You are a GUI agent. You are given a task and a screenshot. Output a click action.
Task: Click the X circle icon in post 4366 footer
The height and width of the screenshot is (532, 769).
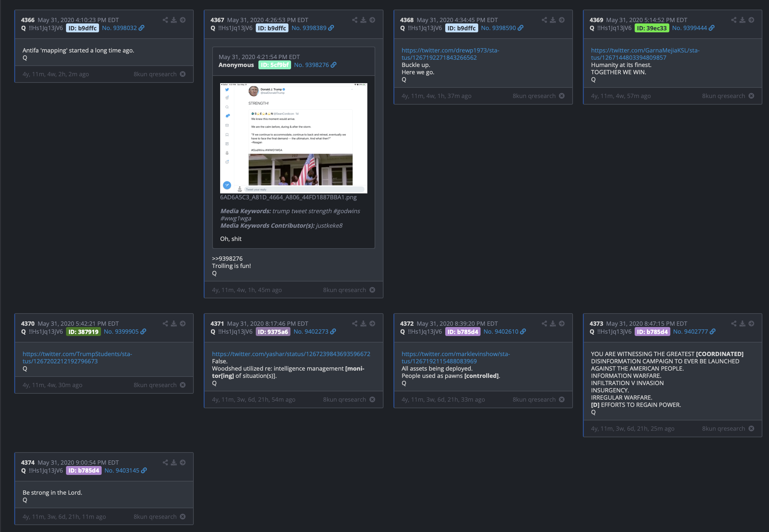coord(183,74)
